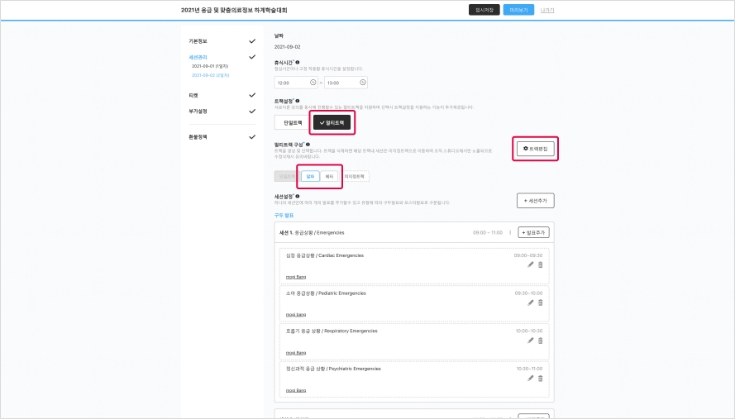Click trash icon for Pediatric Emergencies

(540, 302)
